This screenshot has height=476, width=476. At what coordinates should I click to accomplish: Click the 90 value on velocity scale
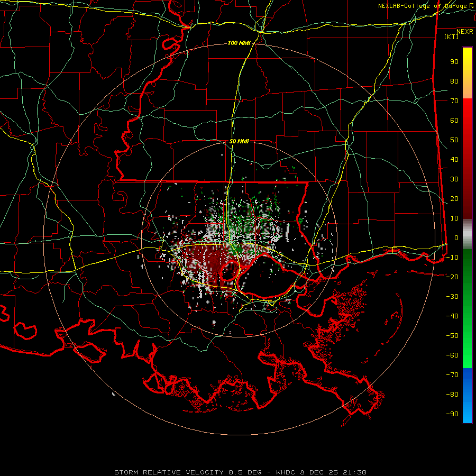click(x=454, y=62)
